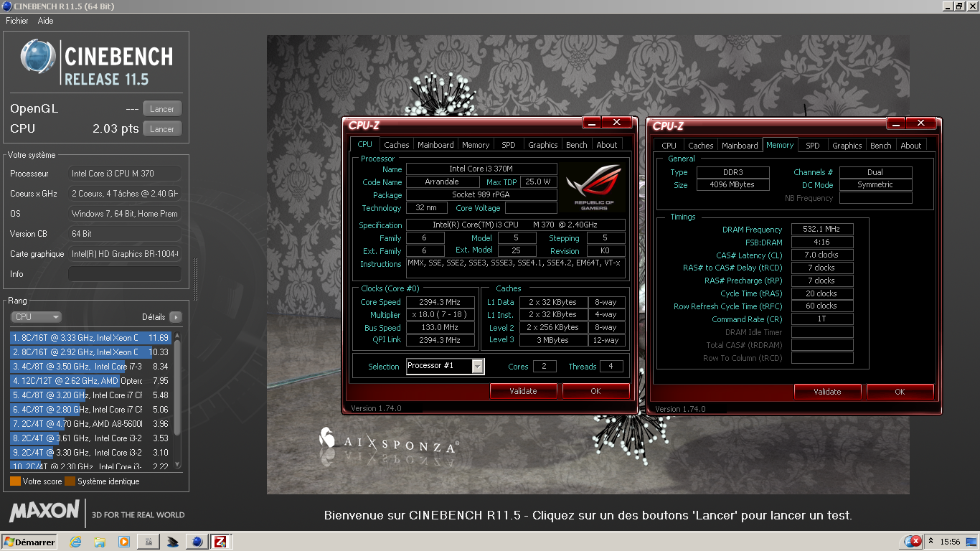Click the Multiplier value x 18.0
The width and height of the screenshot is (980, 551).
click(440, 315)
